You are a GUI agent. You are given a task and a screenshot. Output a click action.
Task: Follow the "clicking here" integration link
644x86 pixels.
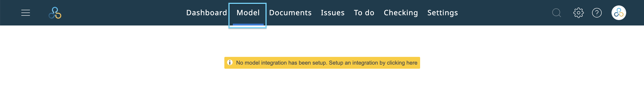pos(402,63)
